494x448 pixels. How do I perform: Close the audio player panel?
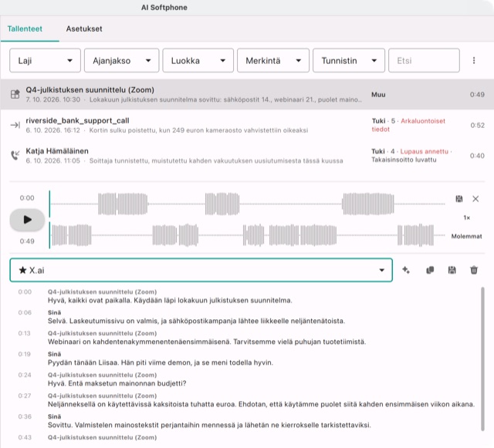pos(475,199)
